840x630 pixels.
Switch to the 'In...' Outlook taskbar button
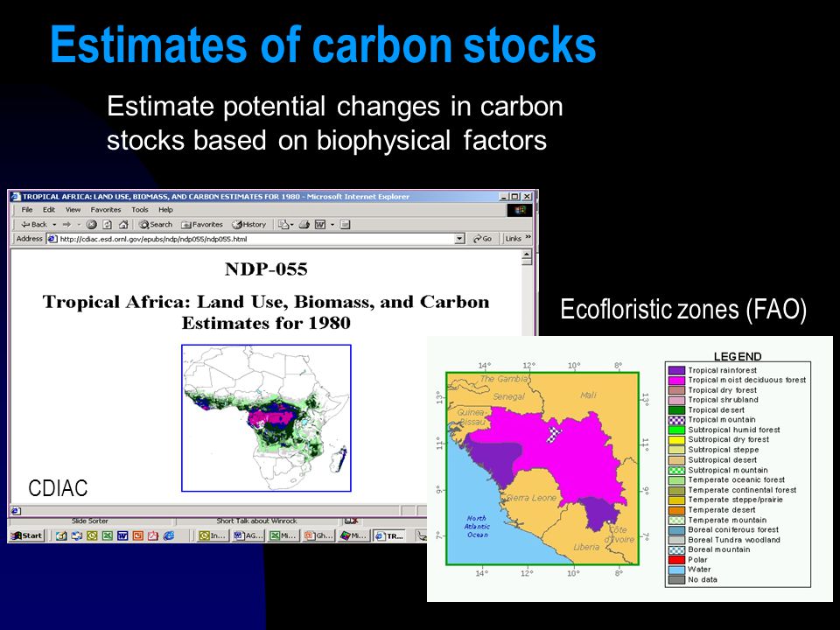(213, 535)
